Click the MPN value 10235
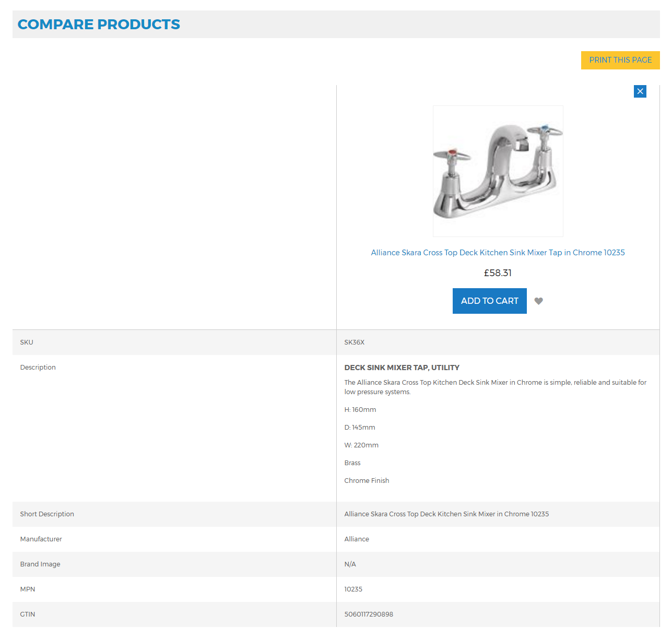The height and width of the screenshot is (639, 672). [x=353, y=589]
